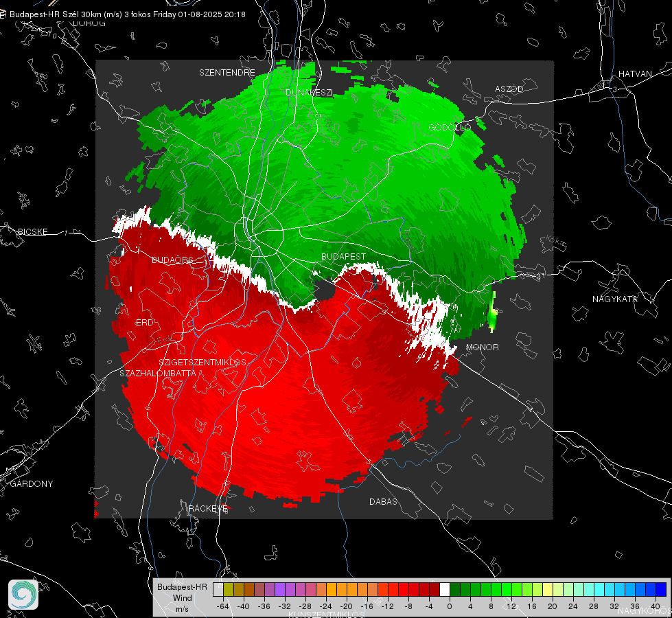Click the m/s unit label in the legend
This screenshot has height=618, width=672.
(x=182, y=609)
